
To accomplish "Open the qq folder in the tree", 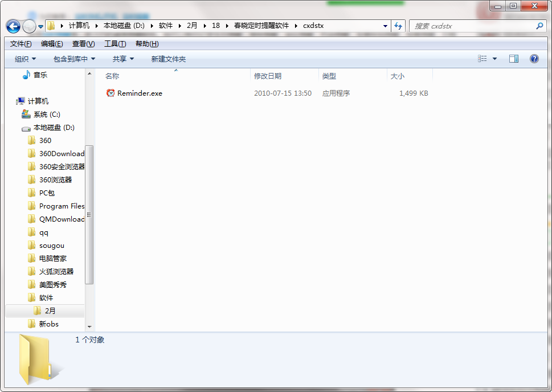I will tap(44, 232).
